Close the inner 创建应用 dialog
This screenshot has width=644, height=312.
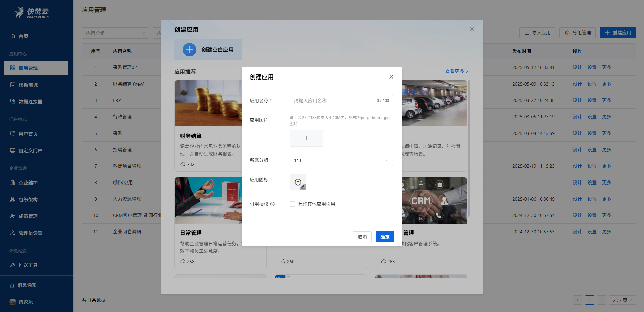pyautogui.click(x=391, y=77)
